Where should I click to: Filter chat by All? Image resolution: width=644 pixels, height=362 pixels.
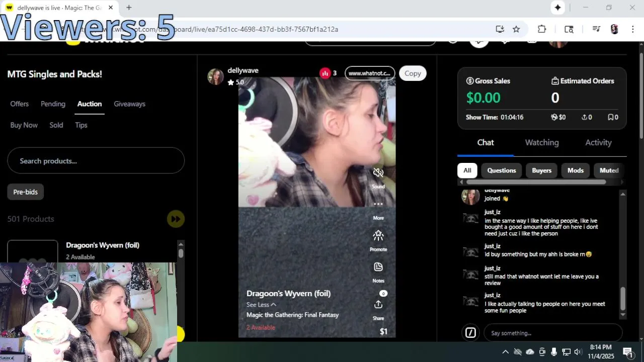pyautogui.click(x=467, y=170)
